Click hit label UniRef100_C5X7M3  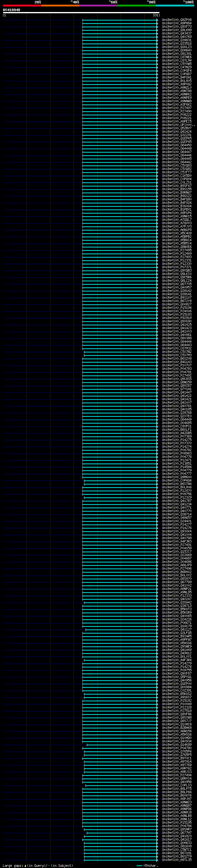pyautogui.click(x=177, y=355)
